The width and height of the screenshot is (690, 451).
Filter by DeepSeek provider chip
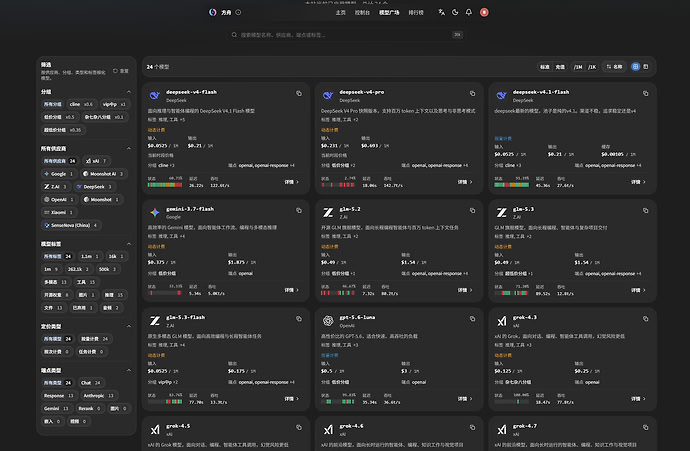94,187
